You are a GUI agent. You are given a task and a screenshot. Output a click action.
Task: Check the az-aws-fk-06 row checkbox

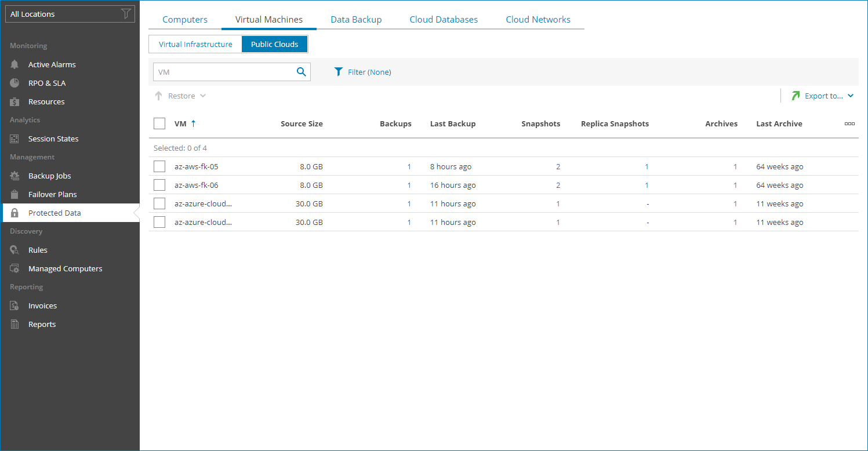pyautogui.click(x=159, y=185)
